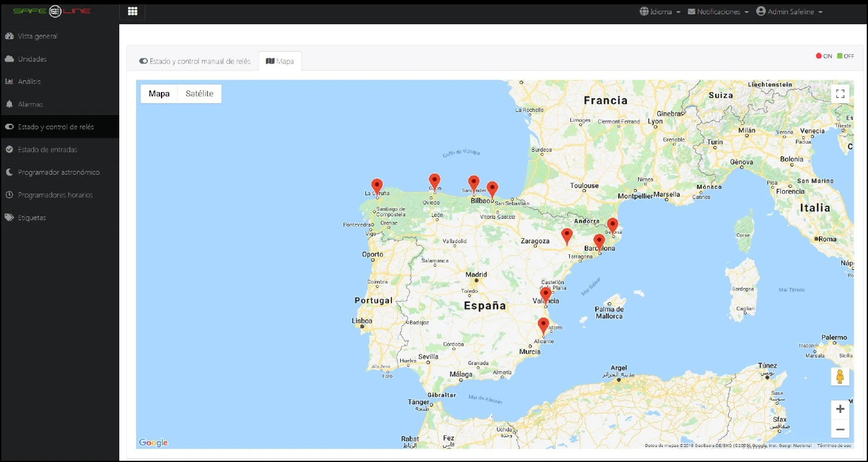The image size is (868, 462).
Task: Open Programador astronómico in the sidebar
Action: click(x=58, y=172)
